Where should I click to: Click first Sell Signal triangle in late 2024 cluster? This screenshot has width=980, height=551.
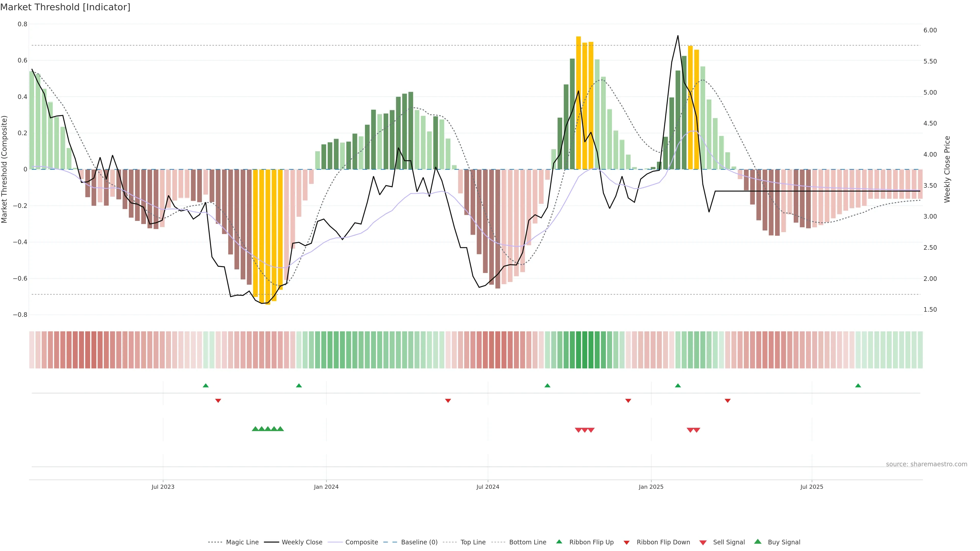point(578,430)
